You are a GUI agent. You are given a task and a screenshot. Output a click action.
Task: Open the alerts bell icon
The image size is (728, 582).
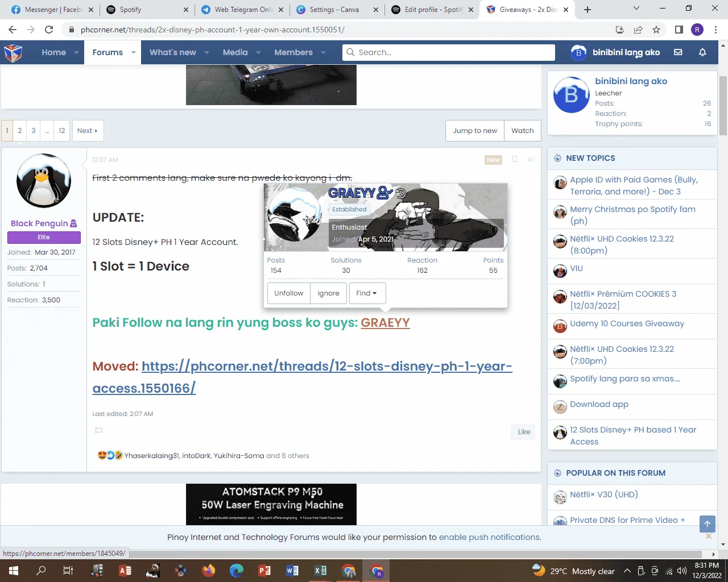coord(702,52)
